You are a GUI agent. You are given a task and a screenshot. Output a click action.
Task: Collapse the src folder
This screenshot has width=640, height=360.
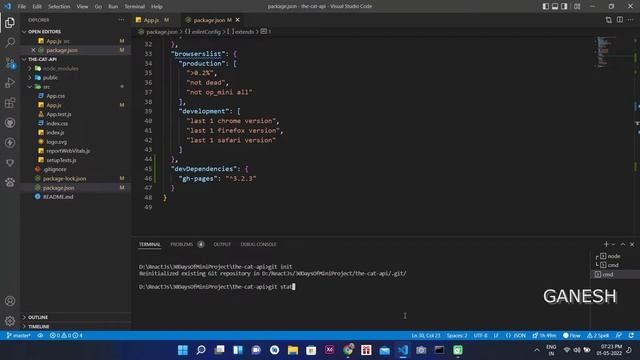tap(30, 87)
